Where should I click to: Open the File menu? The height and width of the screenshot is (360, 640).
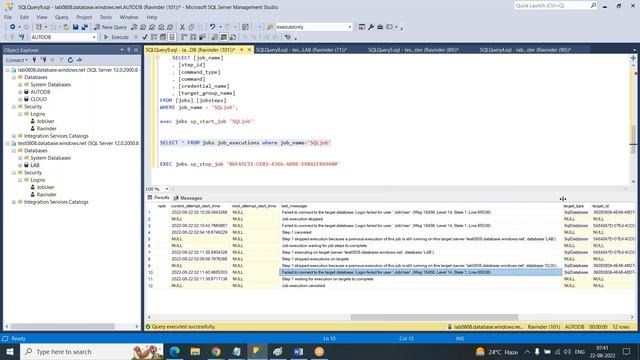[8, 17]
